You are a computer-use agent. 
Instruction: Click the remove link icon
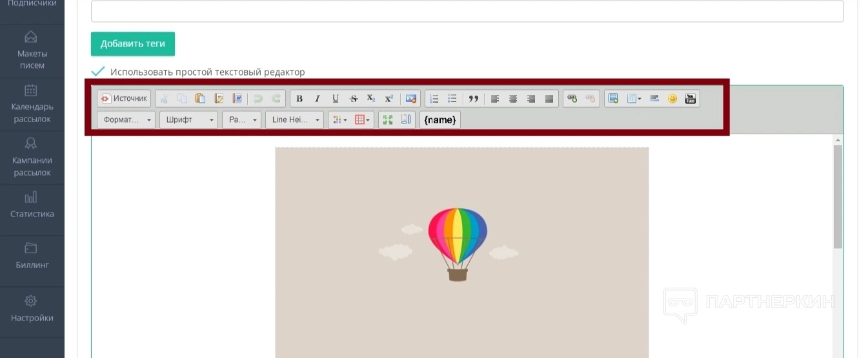(590, 99)
